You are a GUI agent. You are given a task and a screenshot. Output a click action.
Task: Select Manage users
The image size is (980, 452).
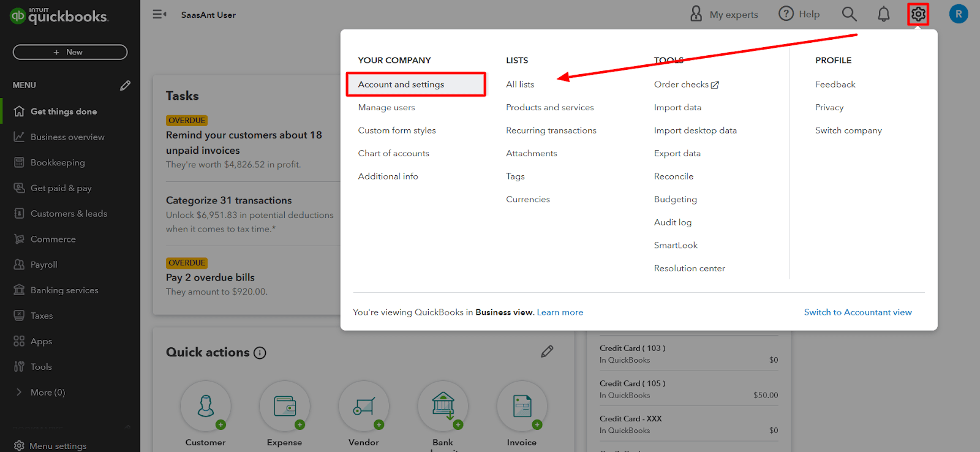pos(386,107)
